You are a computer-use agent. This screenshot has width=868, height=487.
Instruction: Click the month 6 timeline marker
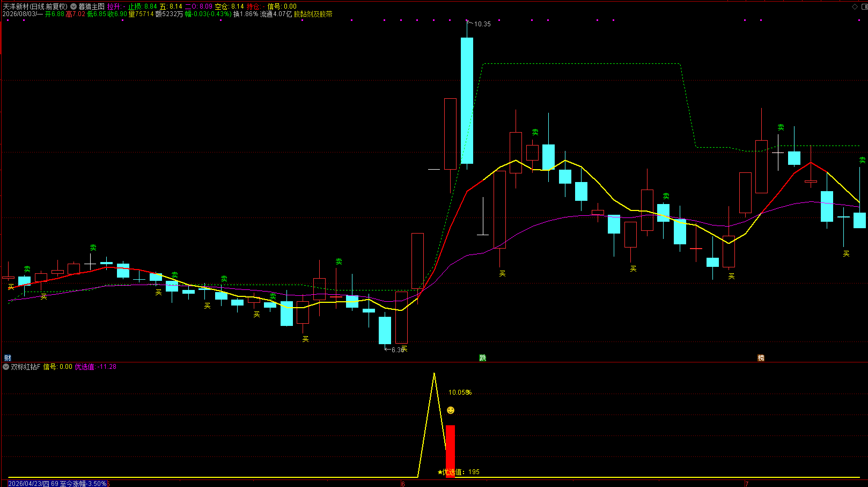pos(403,484)
